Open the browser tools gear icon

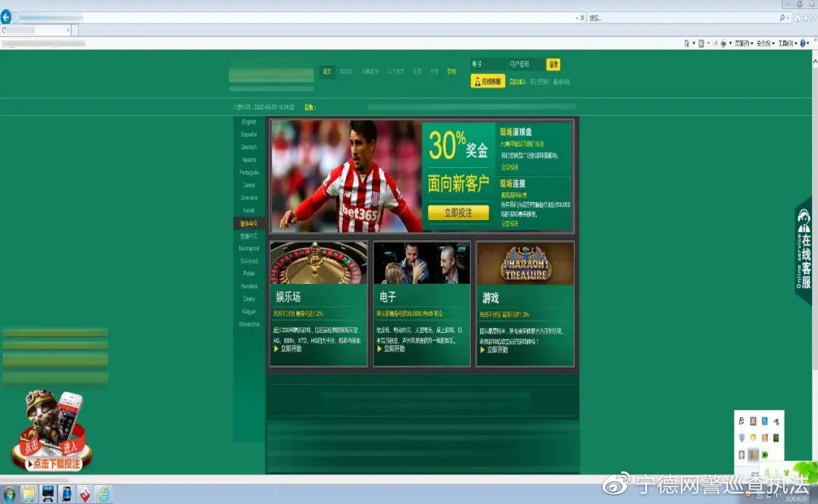(813, 17)
